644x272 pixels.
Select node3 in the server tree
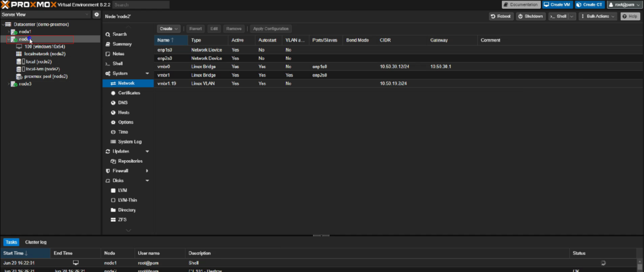[25, 84]
